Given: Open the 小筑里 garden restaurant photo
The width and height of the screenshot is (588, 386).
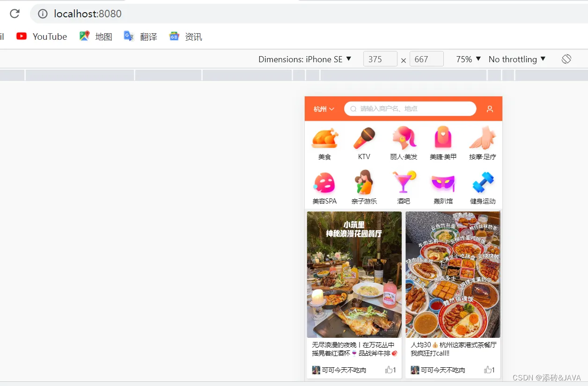Looking at the screenshot, I should pyautogui.click(x=354, y=275).
